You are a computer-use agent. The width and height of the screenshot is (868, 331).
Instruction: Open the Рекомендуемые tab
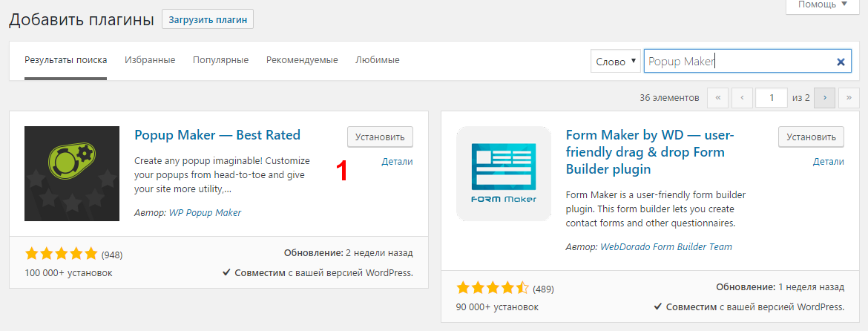pyautogui.click(x=302, y=60)
